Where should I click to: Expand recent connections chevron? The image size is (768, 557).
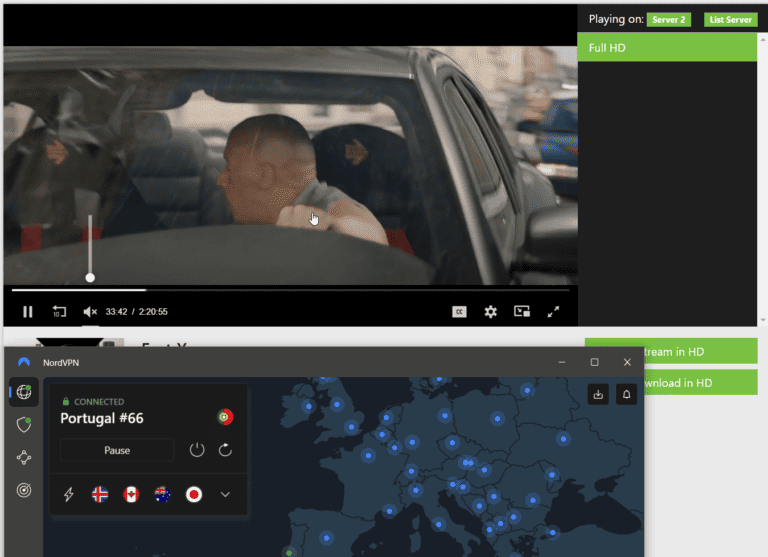[x=225, y=494]
